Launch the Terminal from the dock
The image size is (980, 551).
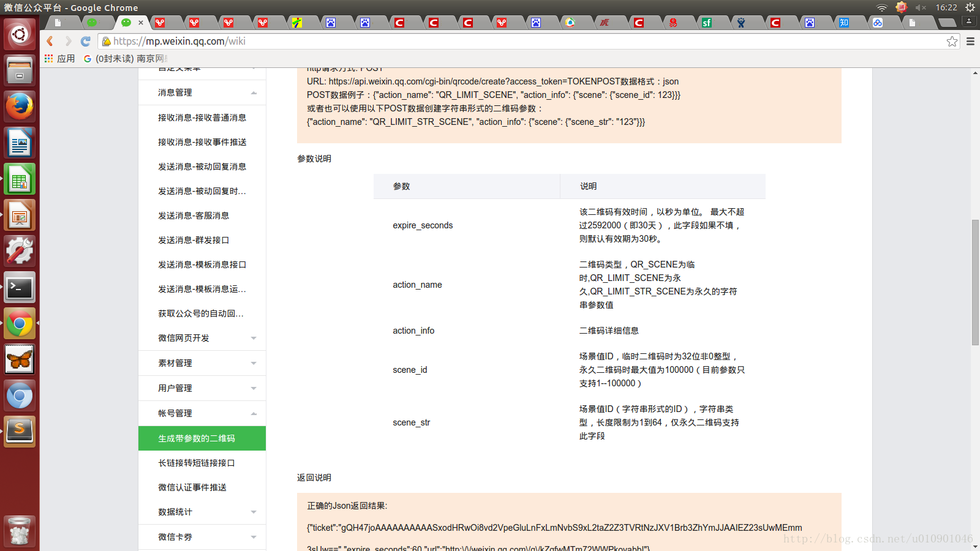point(20,287)
